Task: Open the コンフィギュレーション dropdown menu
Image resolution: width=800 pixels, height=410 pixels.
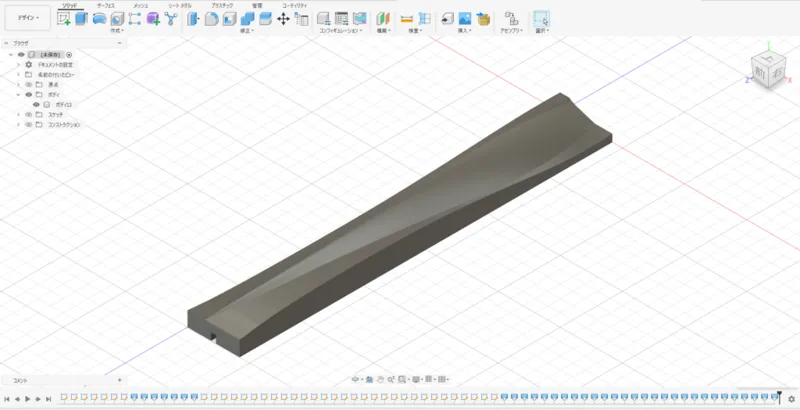Action: pyautogui.click(x=341, y=31)
